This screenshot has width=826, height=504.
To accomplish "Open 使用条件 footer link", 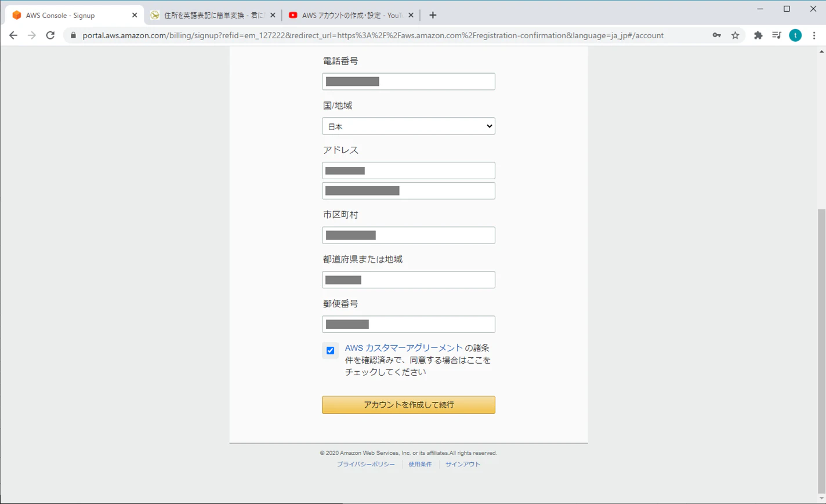I will click(x=420, y=464).
